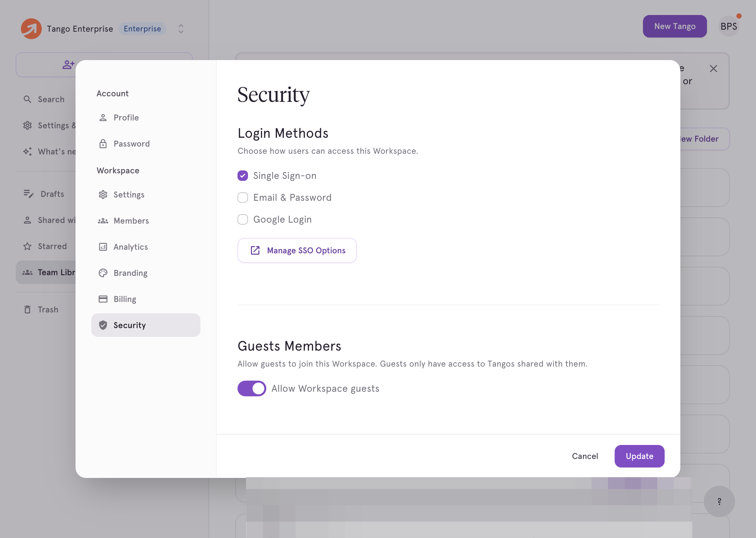This screenshot has width=756, height=538.
Task: Enable the Google Login checkbox
Action: [x=243, y=219]
